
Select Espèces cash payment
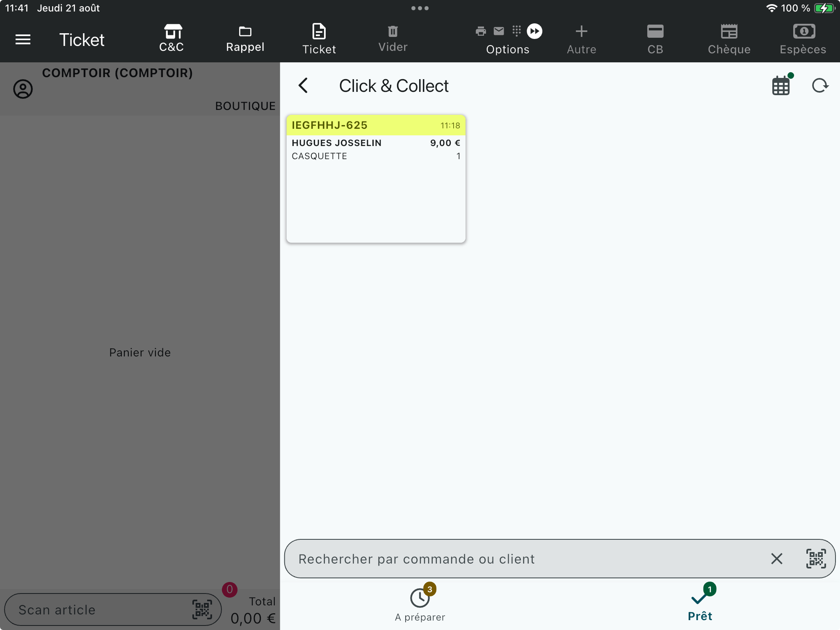click(803, 39)
